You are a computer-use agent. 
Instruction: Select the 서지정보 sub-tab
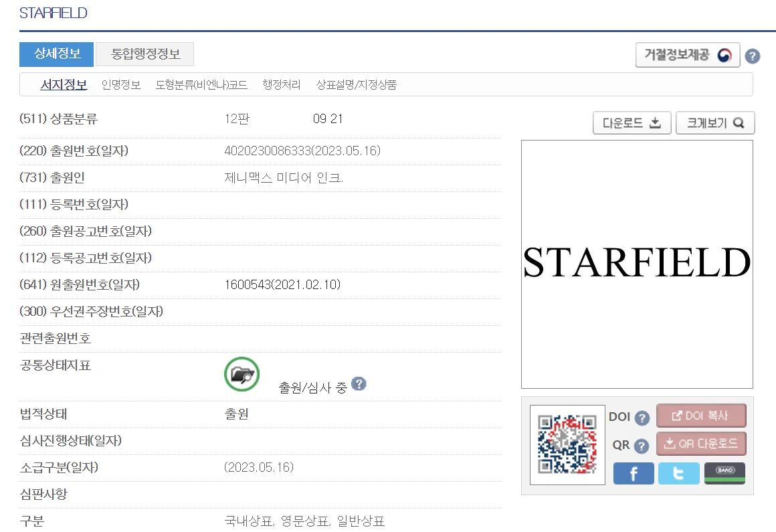point(64,84)
